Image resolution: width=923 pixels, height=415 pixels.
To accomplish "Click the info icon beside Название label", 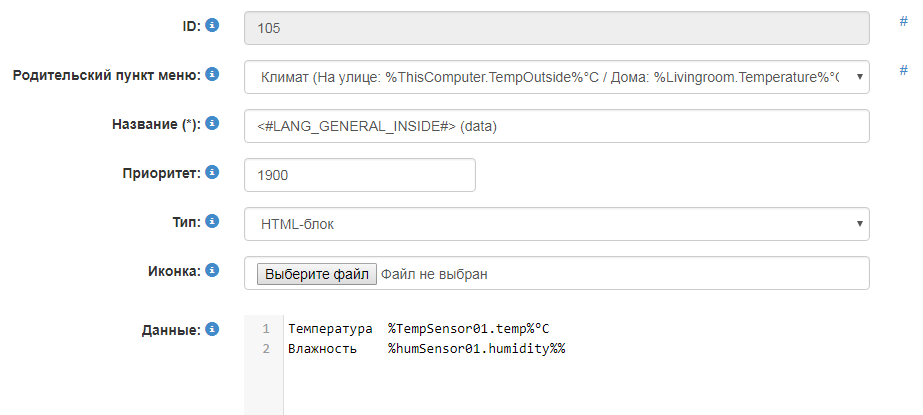I will pos(212,123).
